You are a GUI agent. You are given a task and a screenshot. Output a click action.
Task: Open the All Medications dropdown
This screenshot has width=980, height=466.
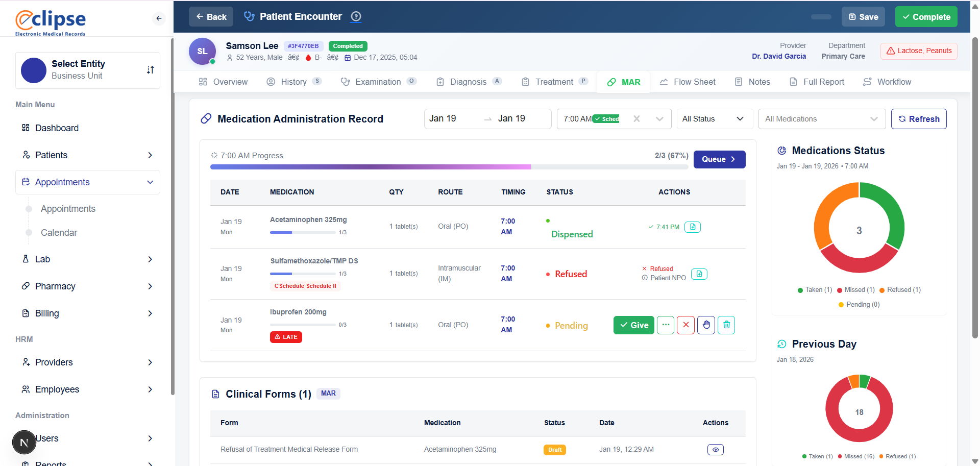point(822,118)
